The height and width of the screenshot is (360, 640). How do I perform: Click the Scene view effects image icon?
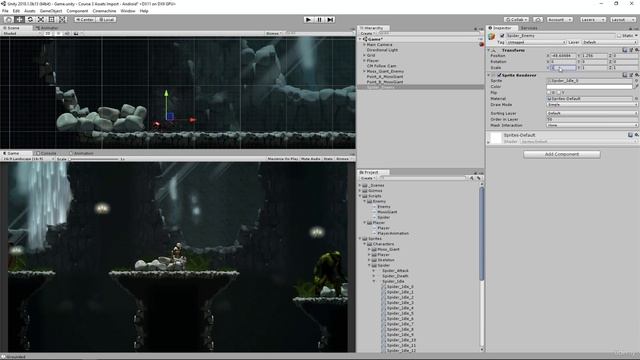76,33
